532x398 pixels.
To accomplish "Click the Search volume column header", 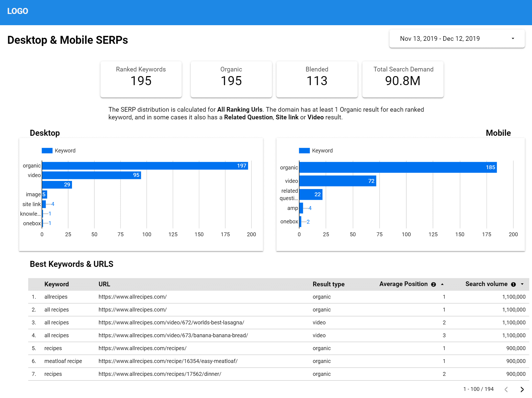I will [486, 284].
